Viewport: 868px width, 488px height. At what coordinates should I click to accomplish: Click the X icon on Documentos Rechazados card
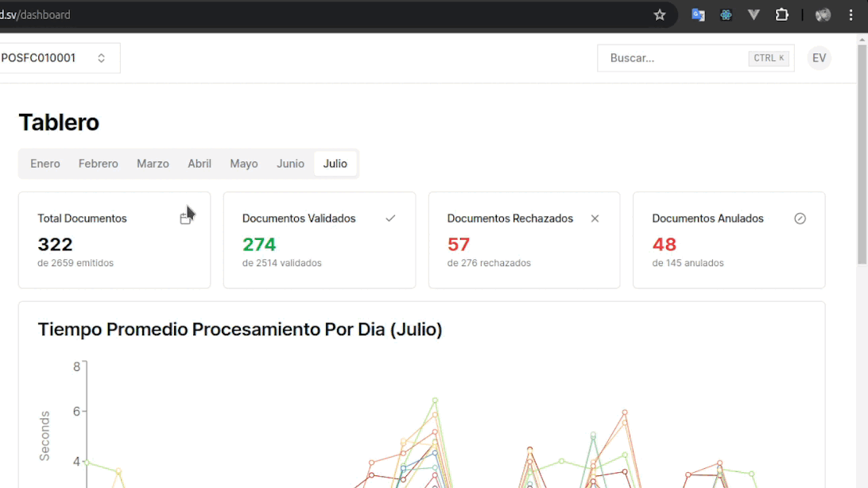595,218
